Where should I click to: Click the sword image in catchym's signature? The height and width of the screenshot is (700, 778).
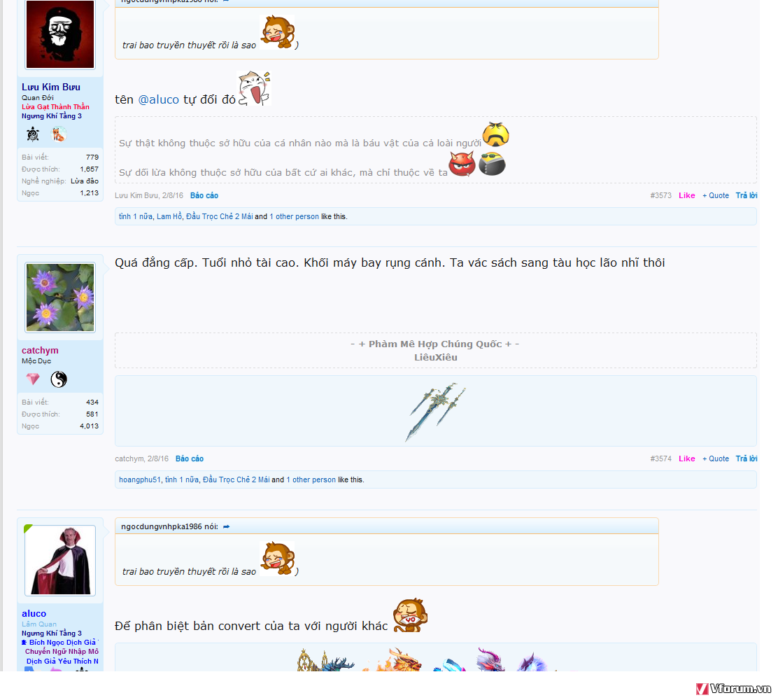point(435,412)
